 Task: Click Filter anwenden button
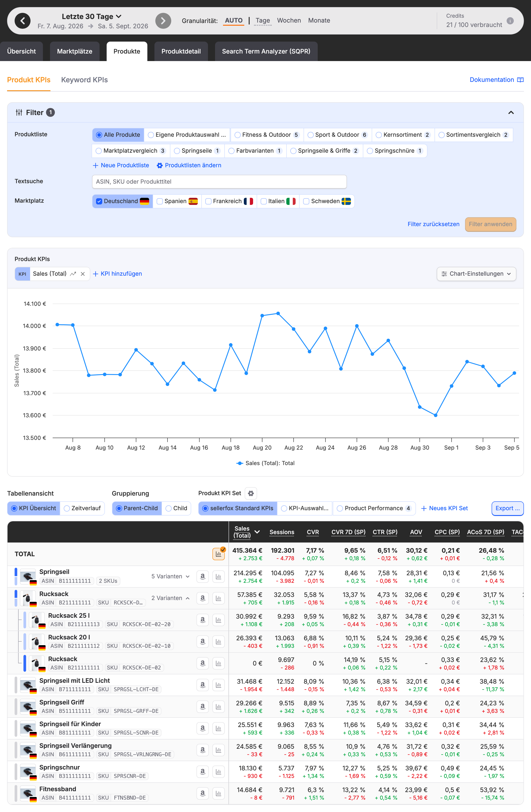pyautogui.click(x=490, y=225)
